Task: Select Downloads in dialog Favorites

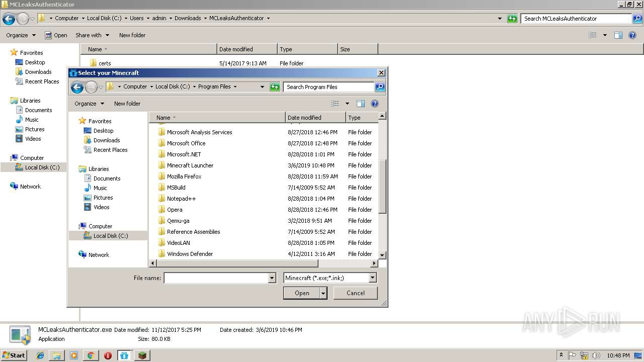Action: pos(107,140)
